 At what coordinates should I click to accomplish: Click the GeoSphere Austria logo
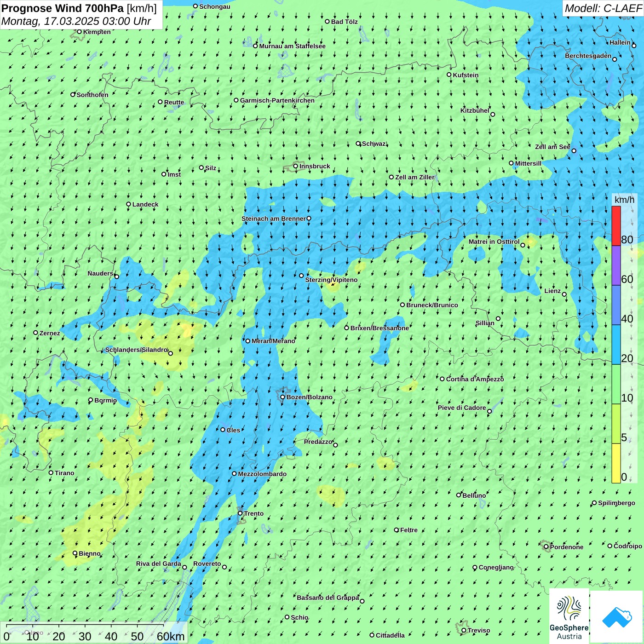pyautogui.click(x=569, y=617)
